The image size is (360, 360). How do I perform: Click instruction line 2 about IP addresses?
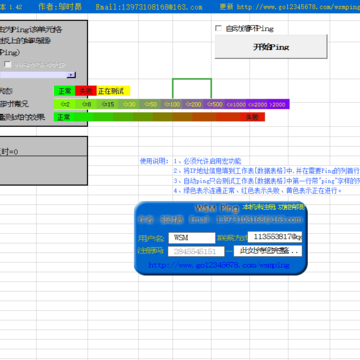click(266, 171)
